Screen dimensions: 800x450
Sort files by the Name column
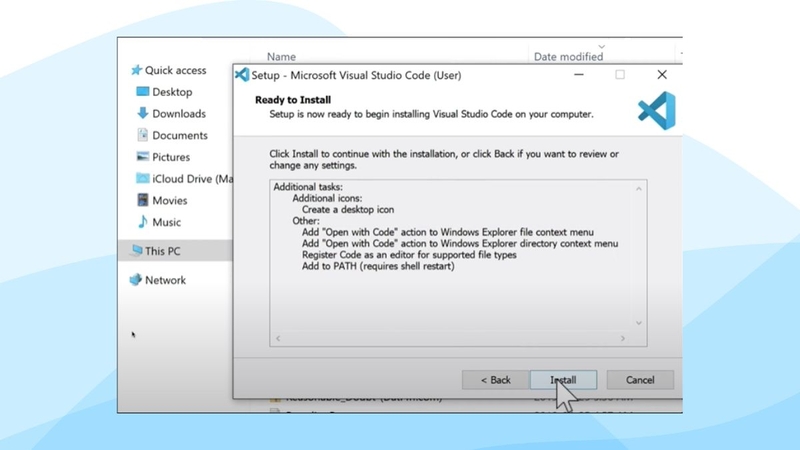click(x=281, y=57)
